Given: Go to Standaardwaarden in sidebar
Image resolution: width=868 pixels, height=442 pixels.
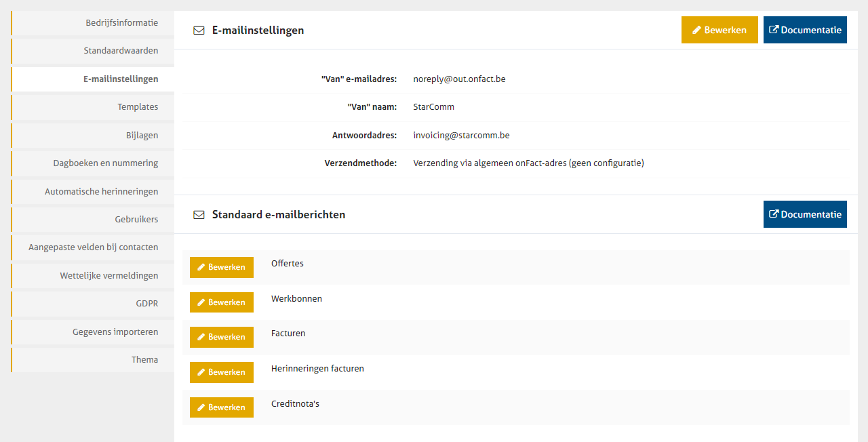Looking at the screenshot, I should tap(121, 51).
